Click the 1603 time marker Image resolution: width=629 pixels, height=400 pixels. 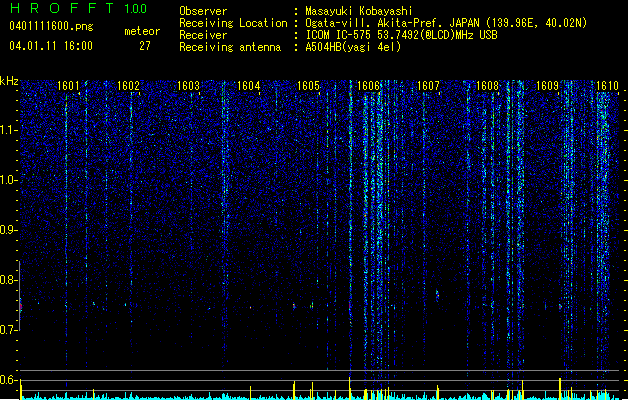(x=188, y=86)
